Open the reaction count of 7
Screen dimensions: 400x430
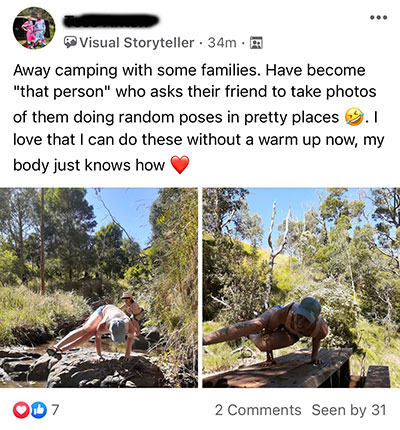click(55, 410)
